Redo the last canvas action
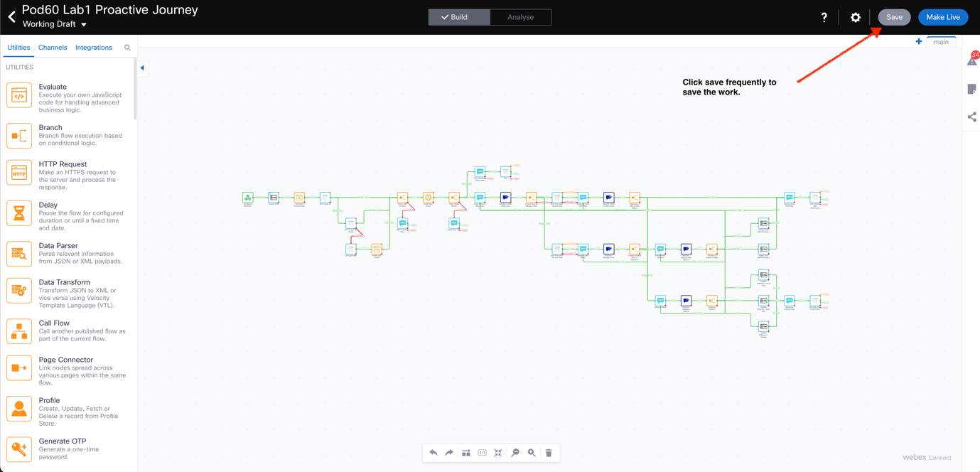 click(x=449, y=453)
